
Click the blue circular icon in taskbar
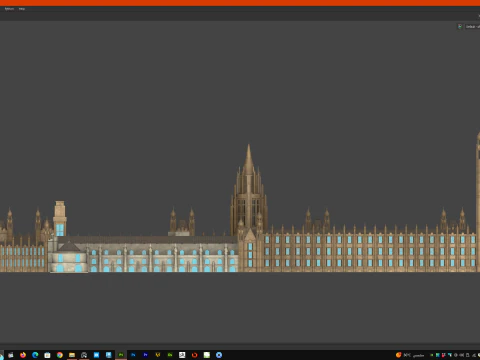tap(219, 355)
